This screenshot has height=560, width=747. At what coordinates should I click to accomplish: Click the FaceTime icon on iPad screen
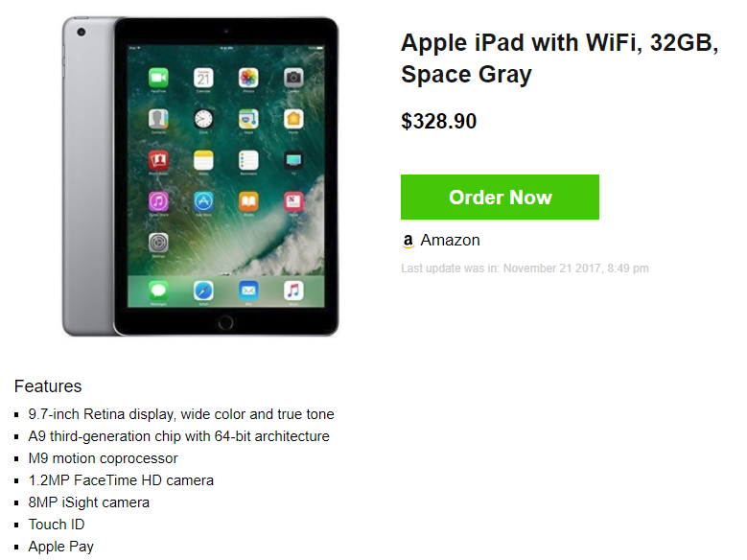158,78
